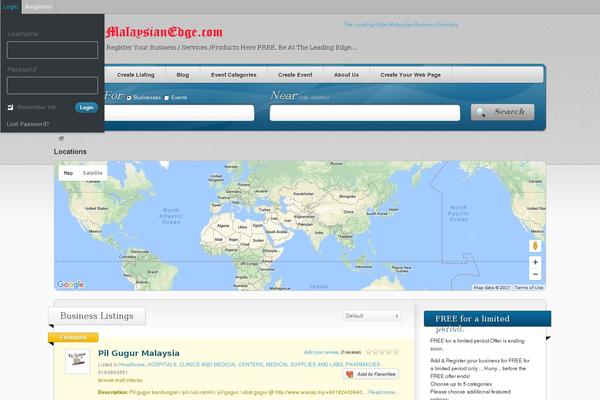Zoom in on the map

click(x=535, y=262)
